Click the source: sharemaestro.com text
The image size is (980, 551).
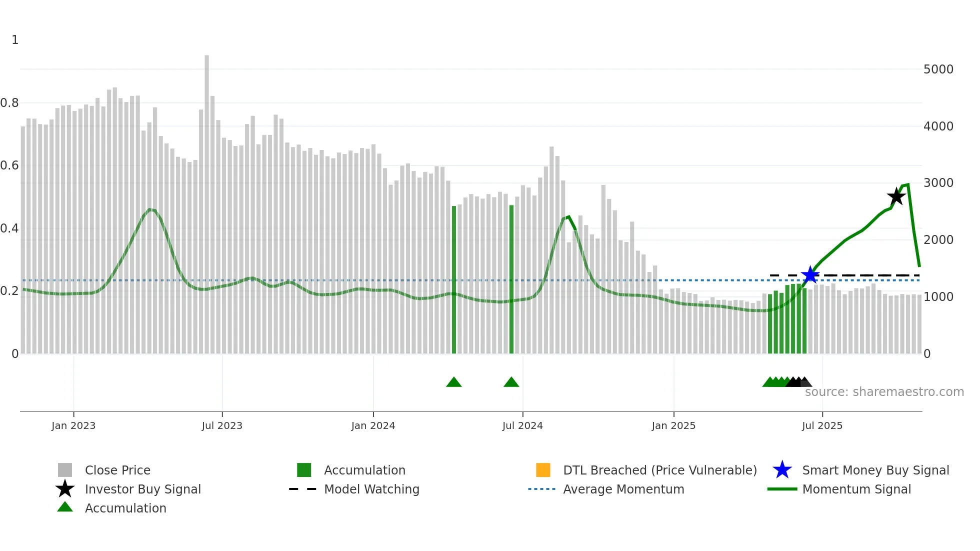tap(884, 392)
